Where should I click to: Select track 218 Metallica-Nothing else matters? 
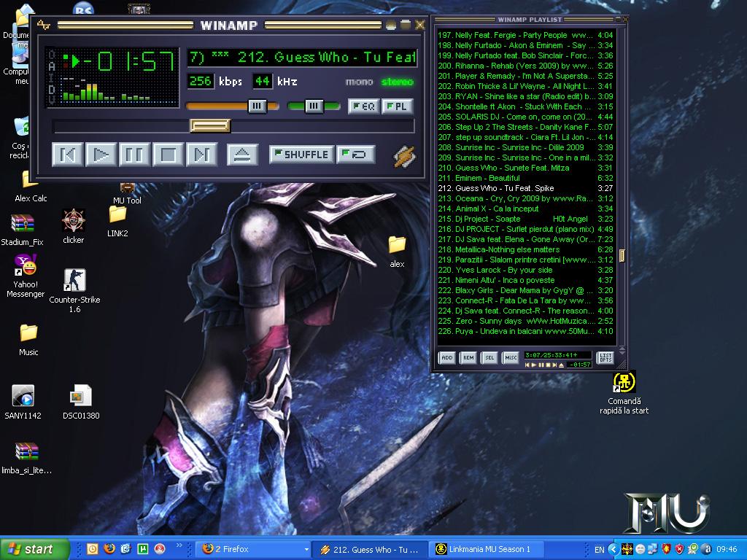pos(525,249)
